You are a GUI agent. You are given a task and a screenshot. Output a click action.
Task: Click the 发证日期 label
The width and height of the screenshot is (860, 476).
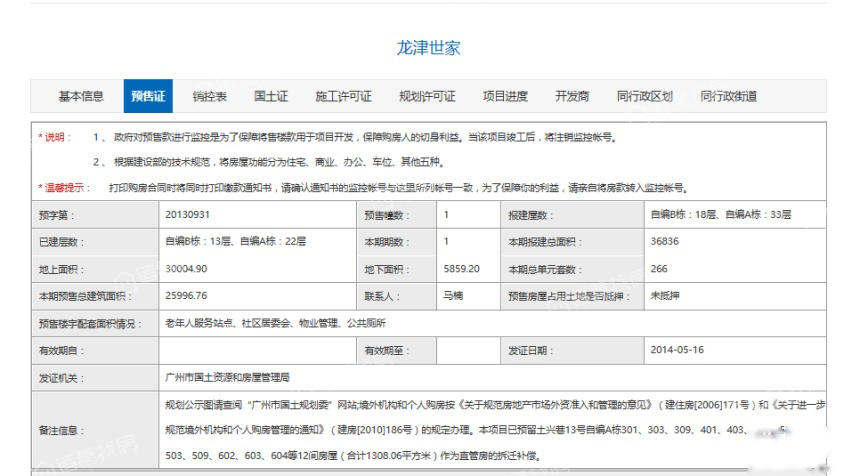click(530, 351)
